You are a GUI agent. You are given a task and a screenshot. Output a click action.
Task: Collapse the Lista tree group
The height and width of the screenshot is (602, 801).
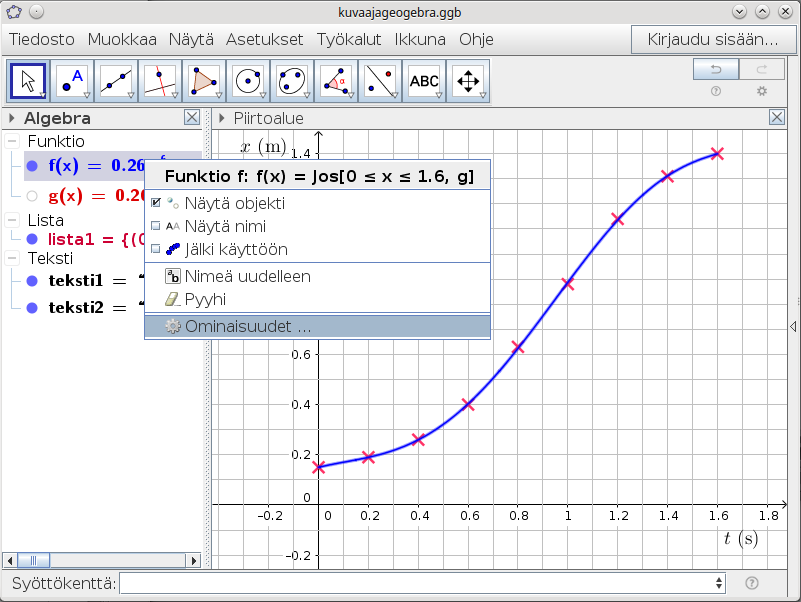(x=13, y=220)
